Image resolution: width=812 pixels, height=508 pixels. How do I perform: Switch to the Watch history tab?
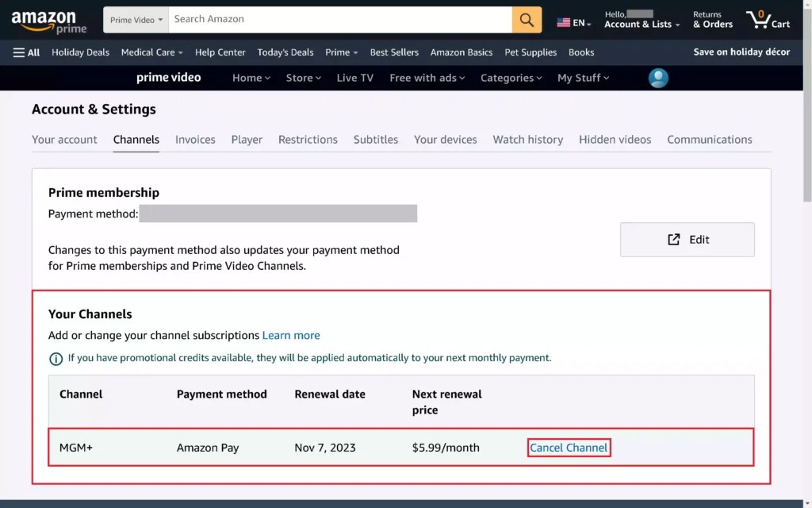click(527, 139)
